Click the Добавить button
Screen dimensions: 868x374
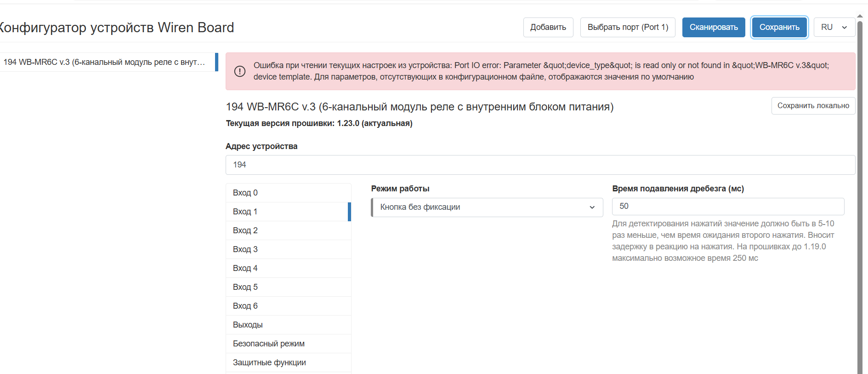click(x=548, y=27)
